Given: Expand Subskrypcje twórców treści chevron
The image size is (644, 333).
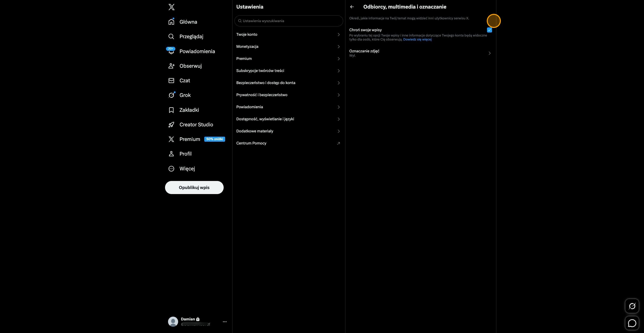Looking at the screenshot, I should [x=339, y=71].
